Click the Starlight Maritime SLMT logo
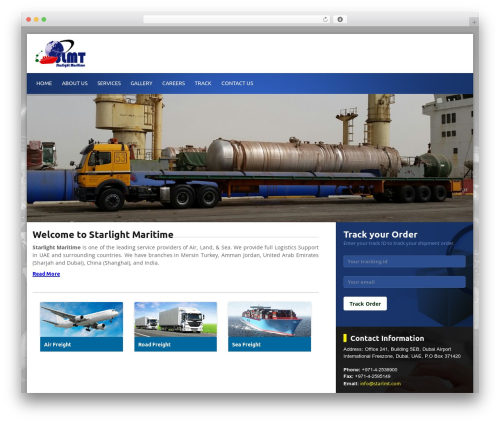This screenshot has width=500, height=423. pyautogui.click(x=60, y=54)
